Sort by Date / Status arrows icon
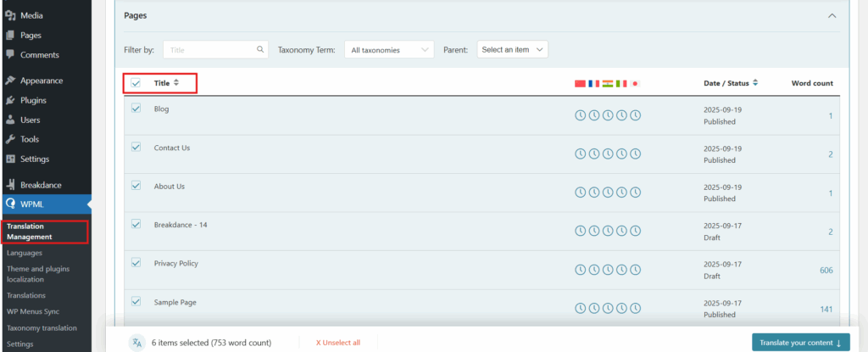The image size is (868, 352). [755, 83]
